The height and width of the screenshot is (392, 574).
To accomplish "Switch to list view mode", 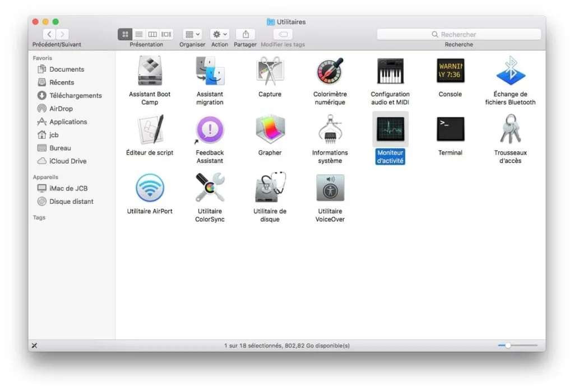I will (138, 34).
